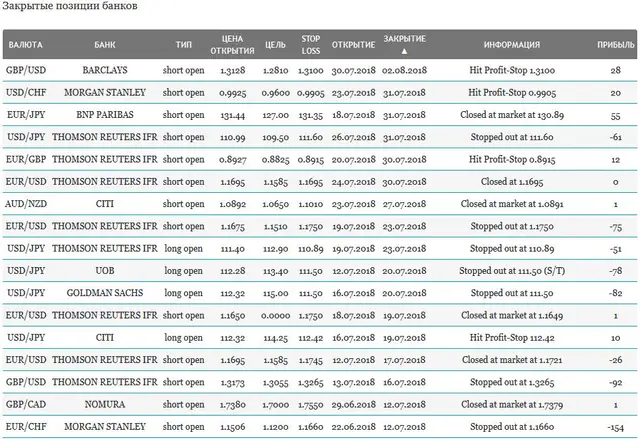Viewport: 640px width, 439px height.
Task: Click 'Hit Profit-Stop 0.9905' info
Action: [x=512, y=93]
